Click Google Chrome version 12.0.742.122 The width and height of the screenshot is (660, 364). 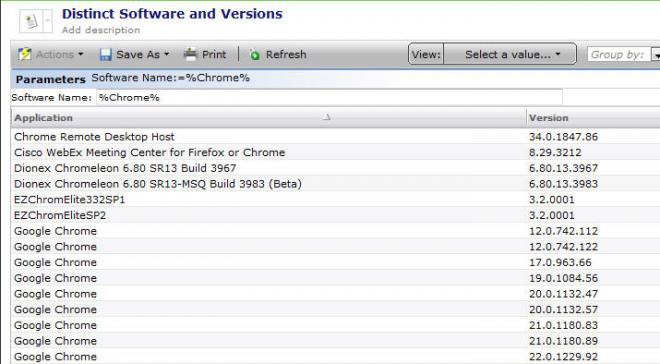pos(563,247)
